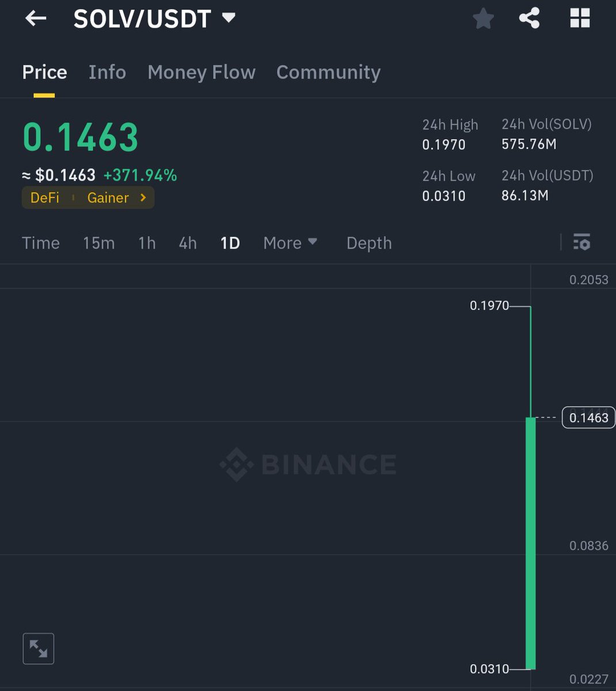Switch to the Info tab
The image size is (616, 691).
tap(107, 73)
